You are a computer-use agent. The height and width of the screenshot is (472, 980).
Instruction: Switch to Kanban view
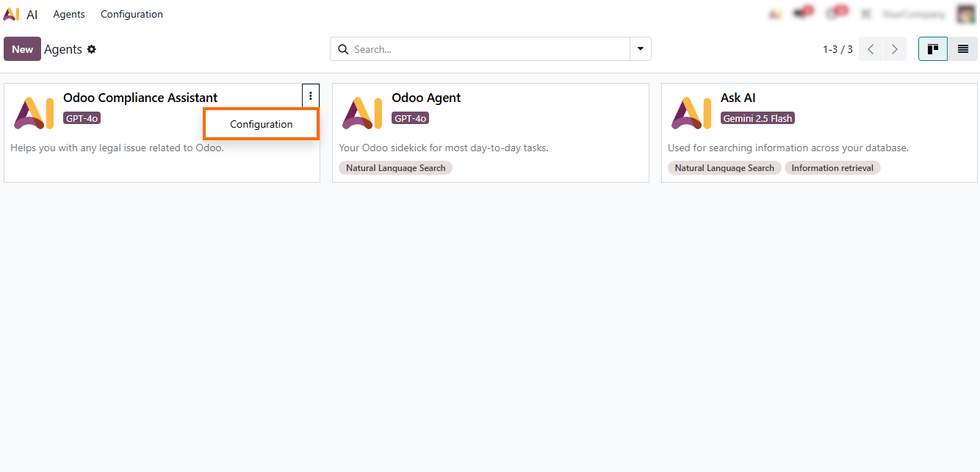pos(933,49)
